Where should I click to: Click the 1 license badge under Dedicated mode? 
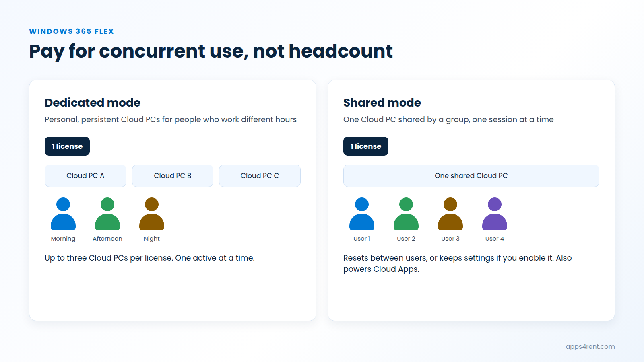point(67,146)
